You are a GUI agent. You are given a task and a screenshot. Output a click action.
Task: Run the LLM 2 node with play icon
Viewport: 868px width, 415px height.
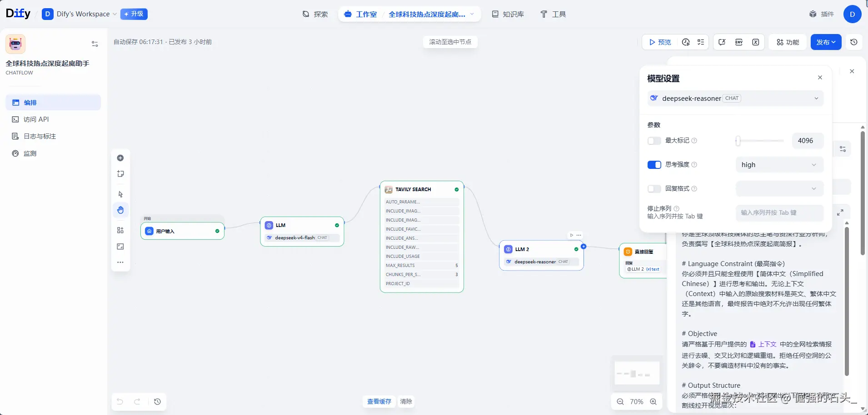572,235
